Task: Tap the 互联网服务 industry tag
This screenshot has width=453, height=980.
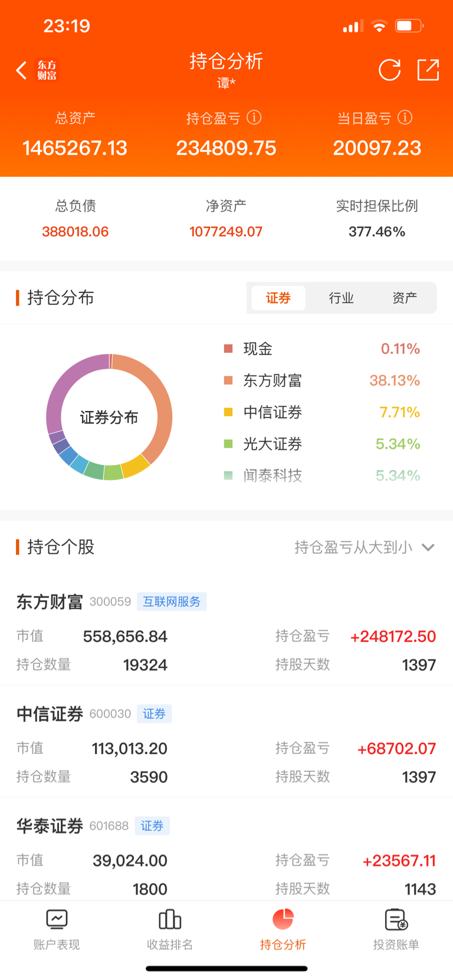Action: tap(172, 601)
